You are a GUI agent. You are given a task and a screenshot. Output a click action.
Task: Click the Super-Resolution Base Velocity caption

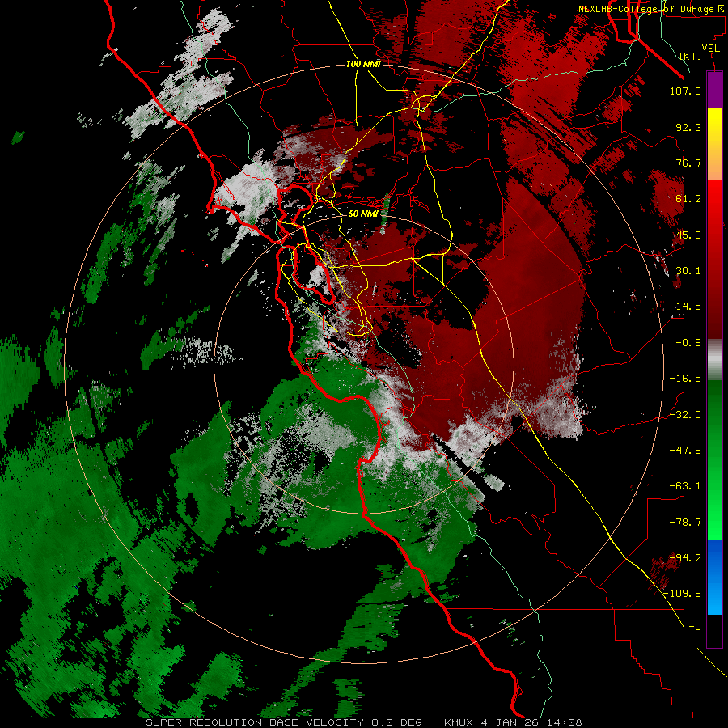(363, 722)
